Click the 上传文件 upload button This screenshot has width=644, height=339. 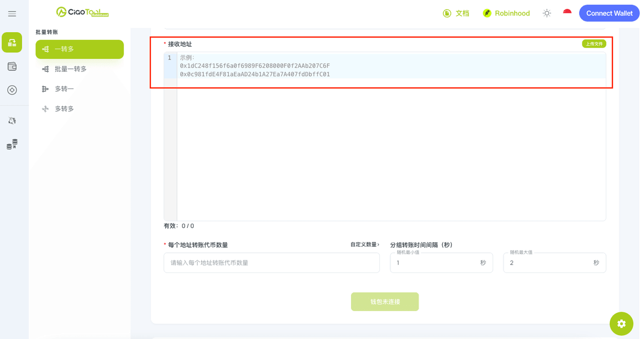pos(594,44)
